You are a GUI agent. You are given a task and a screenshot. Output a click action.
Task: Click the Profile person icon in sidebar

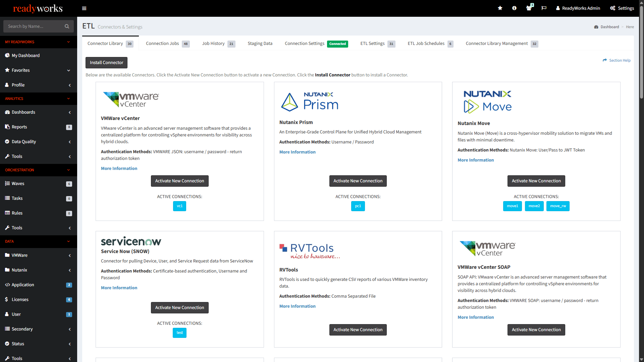(x=7, y=85)
